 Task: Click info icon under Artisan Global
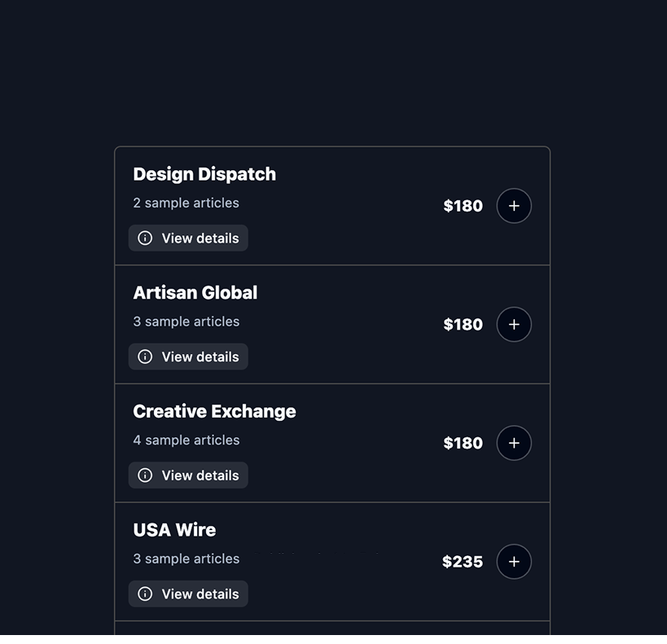click(x=145, y=357)
